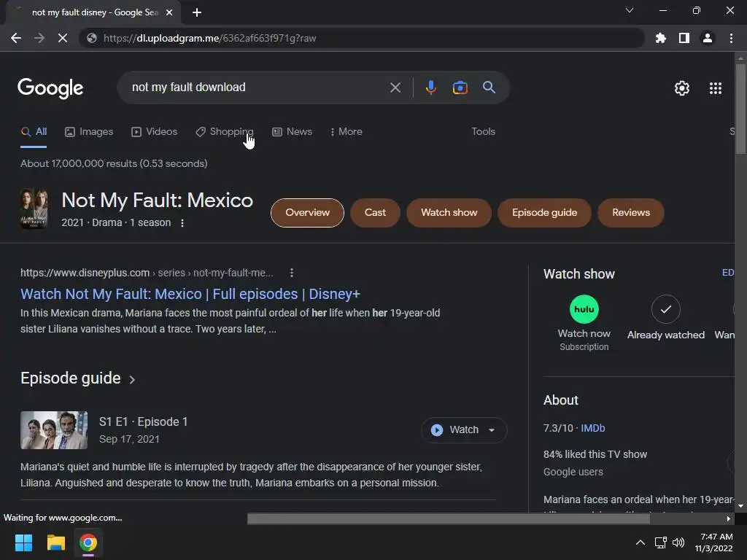This screenshot has width=747, height=560.
Task: Select the Cast chip
Action: click(375, 213)
